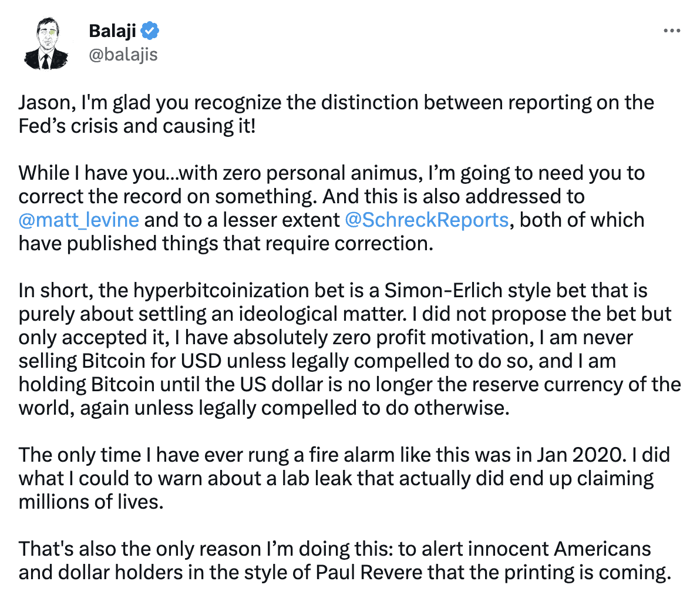Click the phrase "Simon-Erlich" in the tweet

[x=443, y=290]
